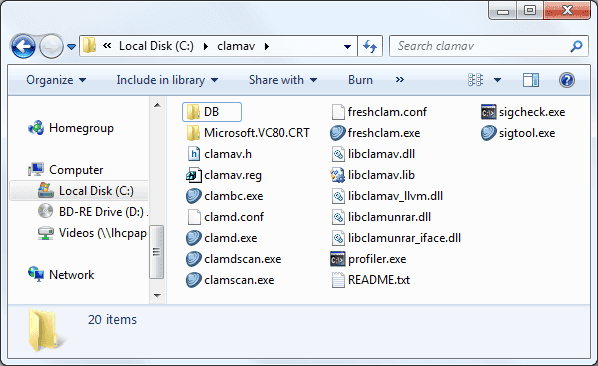The image size is (598, 366).
Task: Click the navigation pane scrollbar thumb
Action: pyautogui.click(x=157, y=252)
